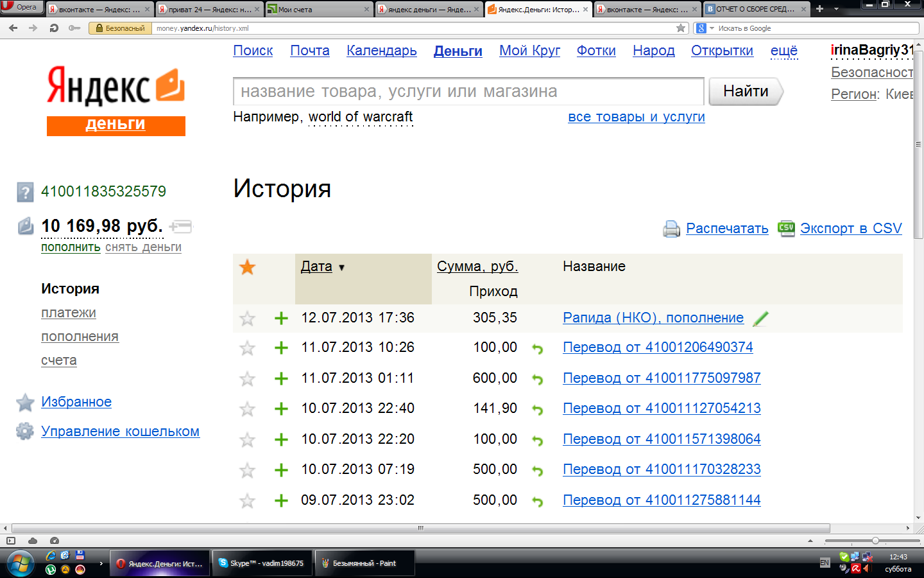
Task: Click the Windows Start orb
Action: click(19, 564)
